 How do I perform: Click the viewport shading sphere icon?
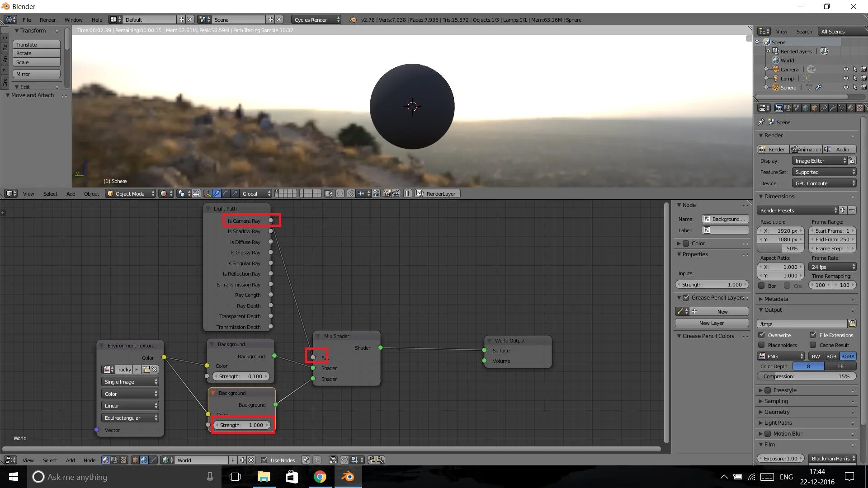coord(164,193)
